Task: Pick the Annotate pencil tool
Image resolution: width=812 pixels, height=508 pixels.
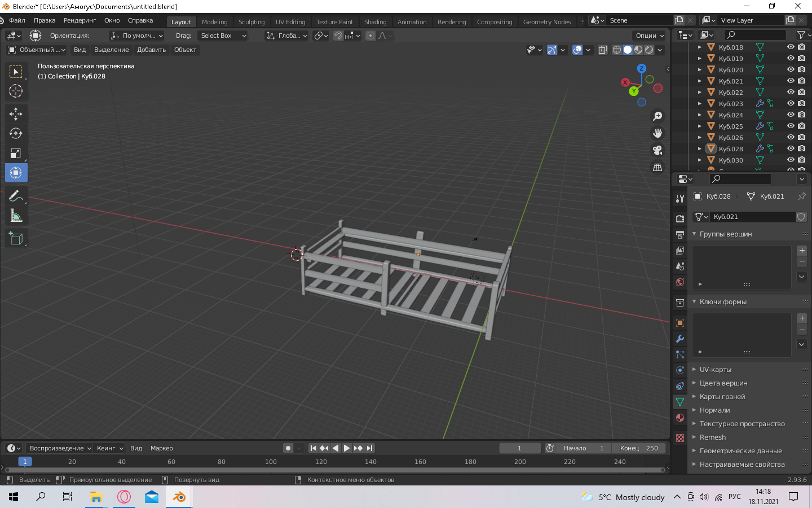Action: [16, 196]
